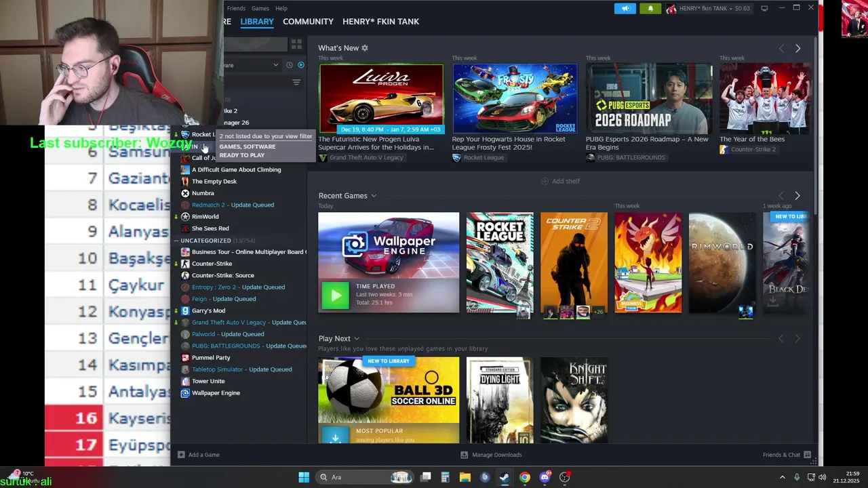
Task: Open Calculator from the taskbar
Action: pyautogui.click(x=445, y=477)
